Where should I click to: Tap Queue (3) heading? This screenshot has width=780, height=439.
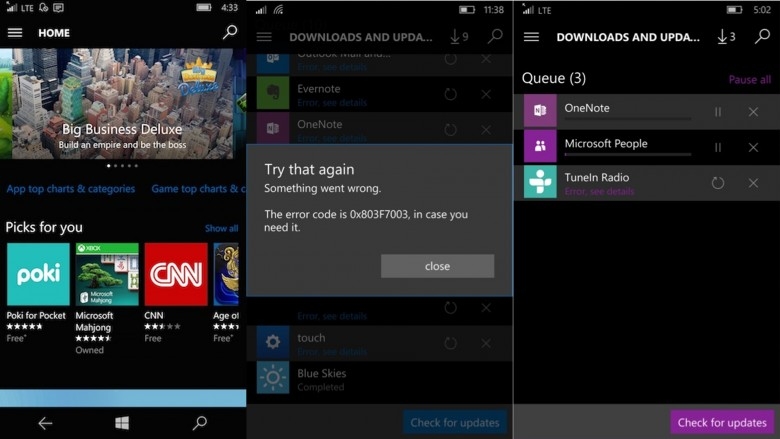click(x=554, y=79)
